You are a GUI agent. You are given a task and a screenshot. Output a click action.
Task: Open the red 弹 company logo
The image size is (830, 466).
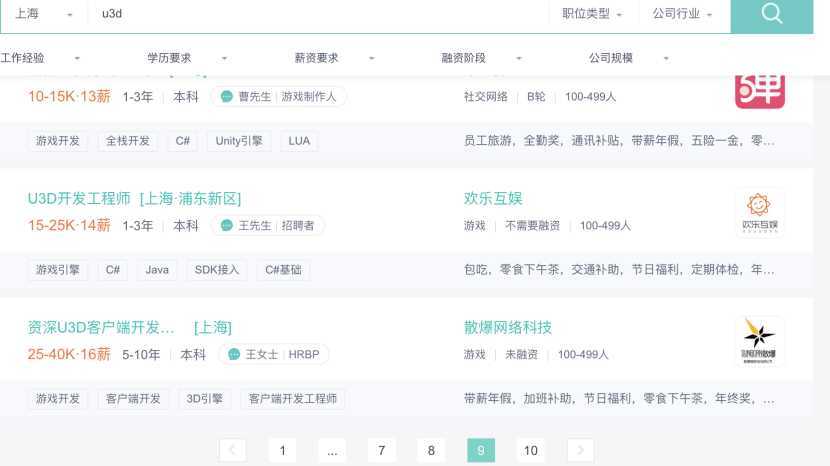pos(760,91)
